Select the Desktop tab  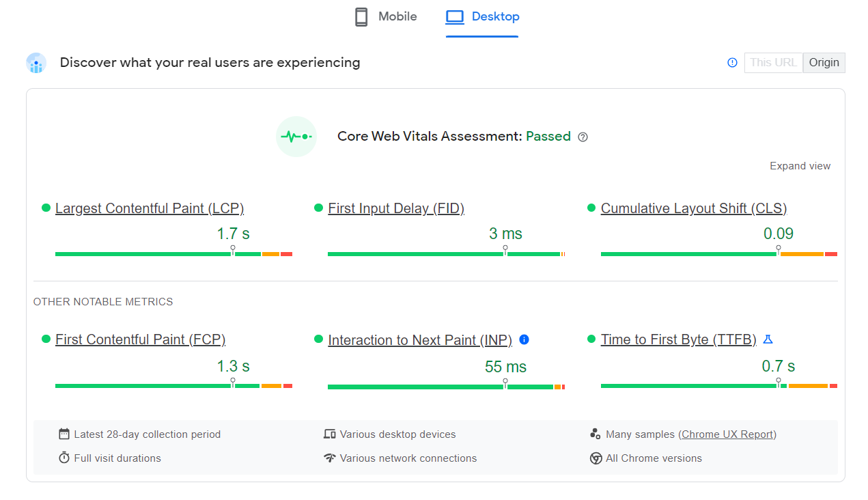tap(482, 17)
